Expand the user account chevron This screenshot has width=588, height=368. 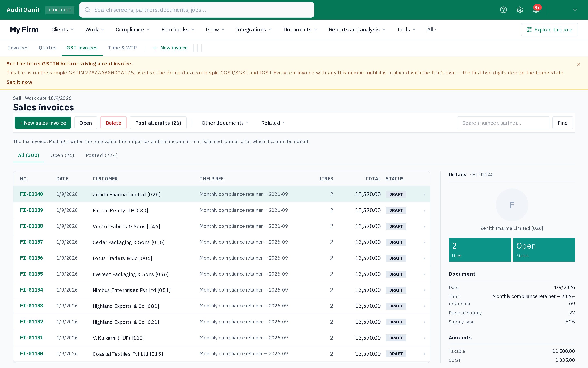pyautogui.click(x=575, y=10)
